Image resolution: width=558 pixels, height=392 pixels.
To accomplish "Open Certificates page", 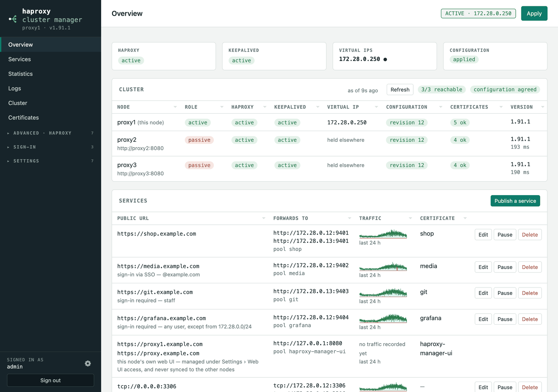I will pyautogui.click(x=51, y=118).
